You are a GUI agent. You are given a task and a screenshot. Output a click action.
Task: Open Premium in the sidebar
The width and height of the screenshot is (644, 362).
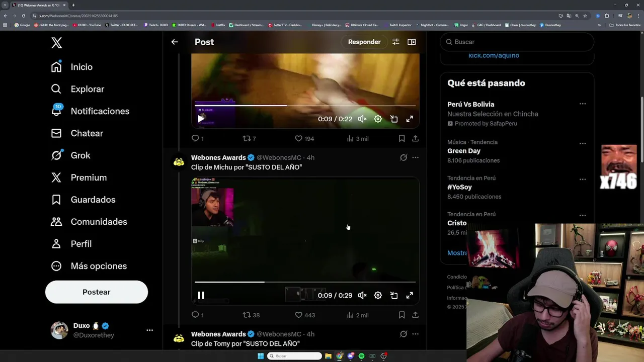79,177
